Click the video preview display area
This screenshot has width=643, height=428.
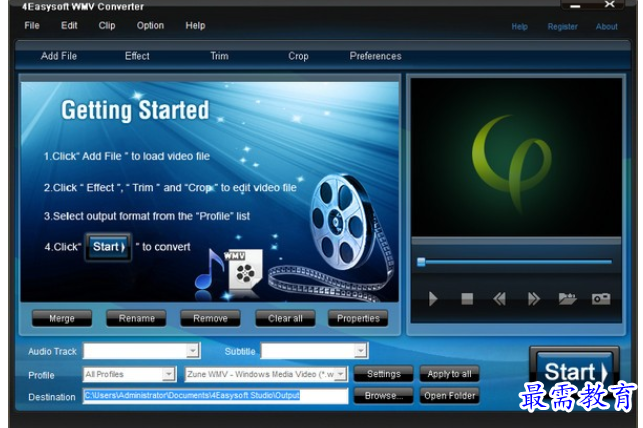pos(516,157)
